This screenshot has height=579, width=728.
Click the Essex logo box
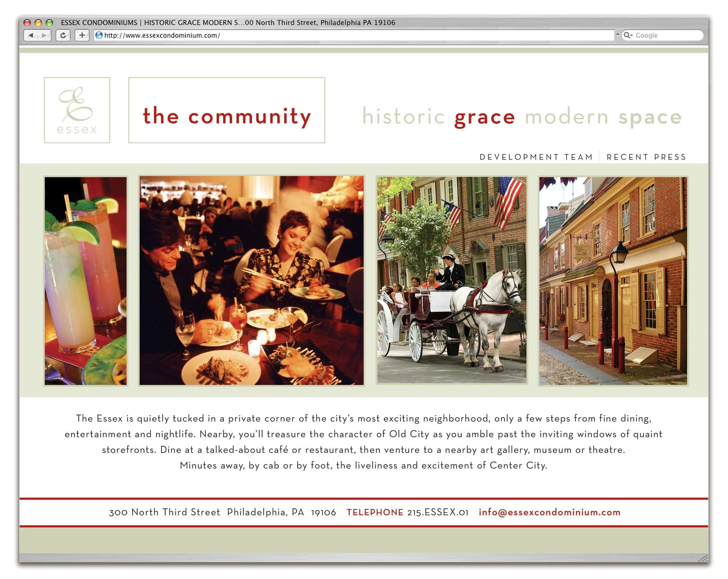77,110
